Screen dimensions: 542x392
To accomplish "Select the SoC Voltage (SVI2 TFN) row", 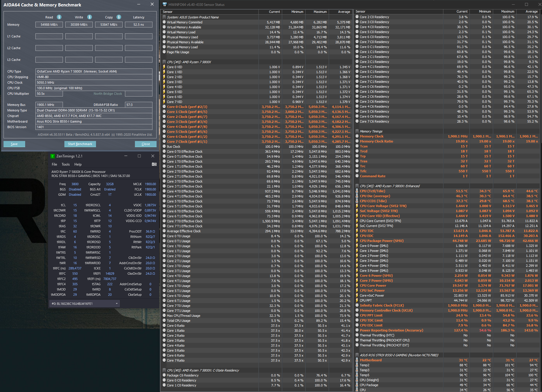I will 447,211.
